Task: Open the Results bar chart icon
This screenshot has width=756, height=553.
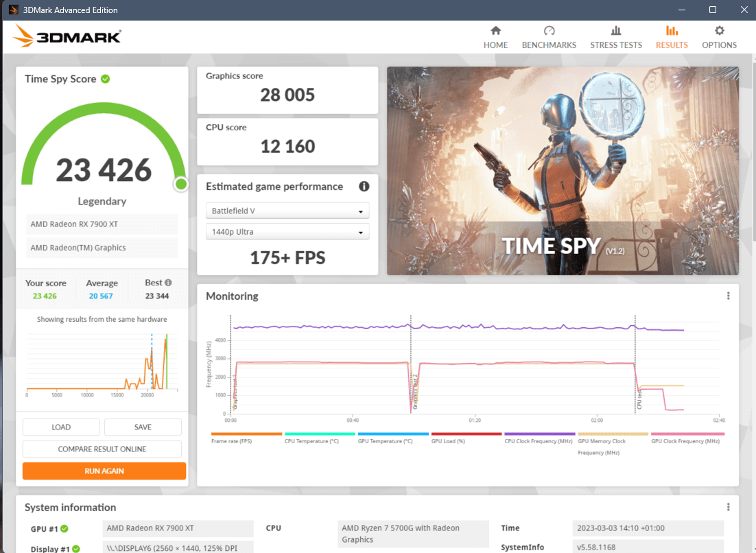Action: coord(672,31)
